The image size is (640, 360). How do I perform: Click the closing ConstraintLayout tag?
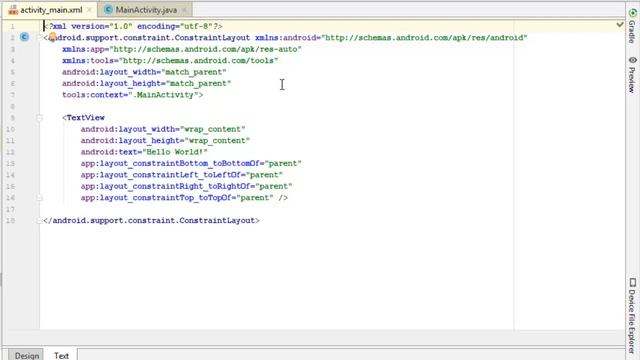(151, 220)
